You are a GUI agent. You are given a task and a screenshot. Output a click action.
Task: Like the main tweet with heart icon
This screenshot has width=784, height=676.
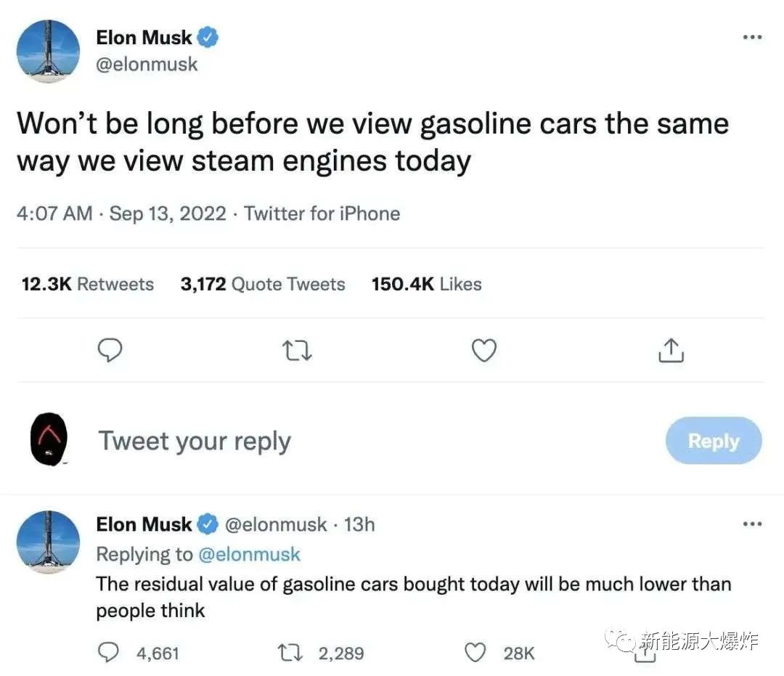tap(484, 351)
